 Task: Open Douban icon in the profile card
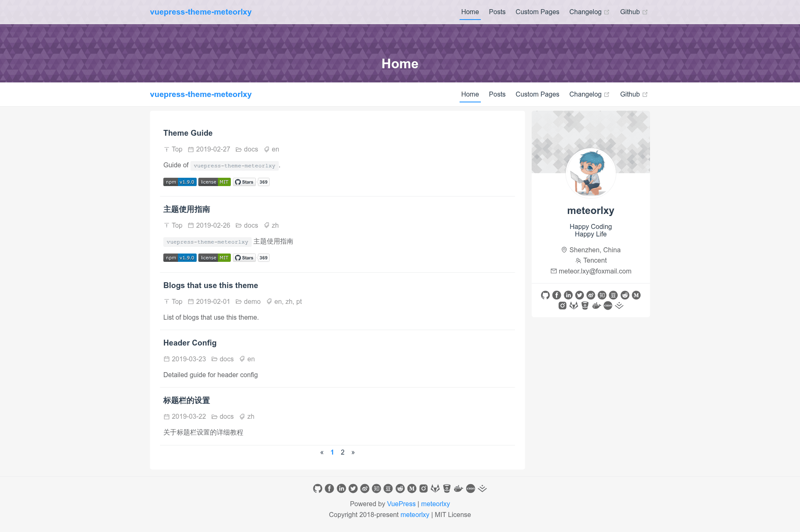[613, 295]
